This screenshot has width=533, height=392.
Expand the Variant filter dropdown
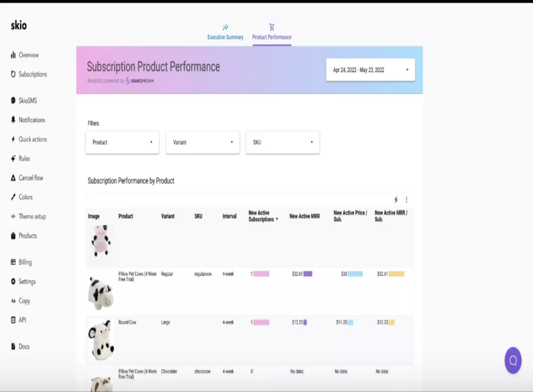click(203, 142)
